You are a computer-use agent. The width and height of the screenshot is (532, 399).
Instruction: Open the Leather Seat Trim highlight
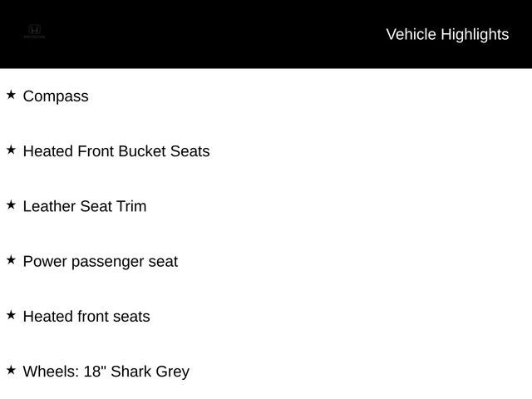tap(85, 206)
